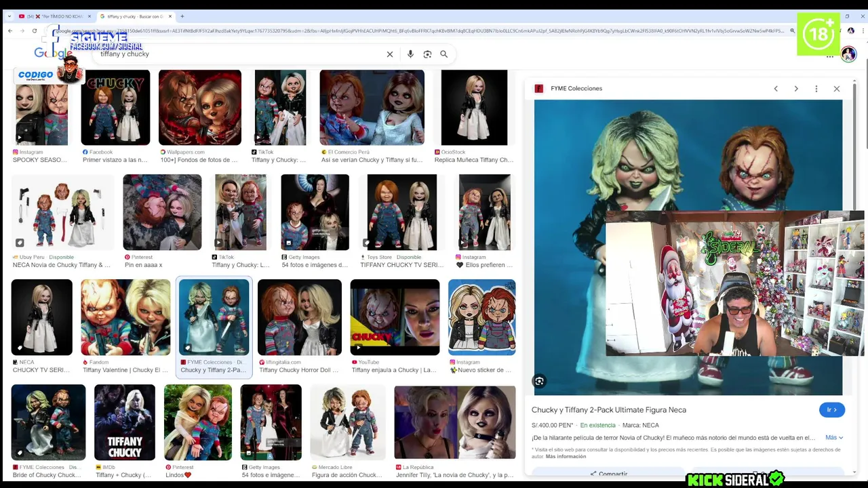This screenshot has width=868, height=488.
Task: Open the Fandom Tiffany Valentine image
Action: (x=125, y=317)
